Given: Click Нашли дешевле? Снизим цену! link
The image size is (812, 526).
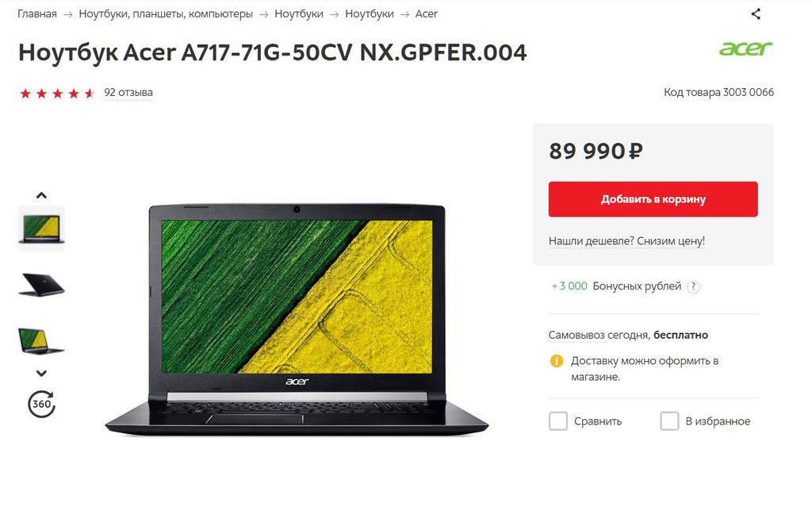Looking at the screenshot, I should tap(626, 240).
